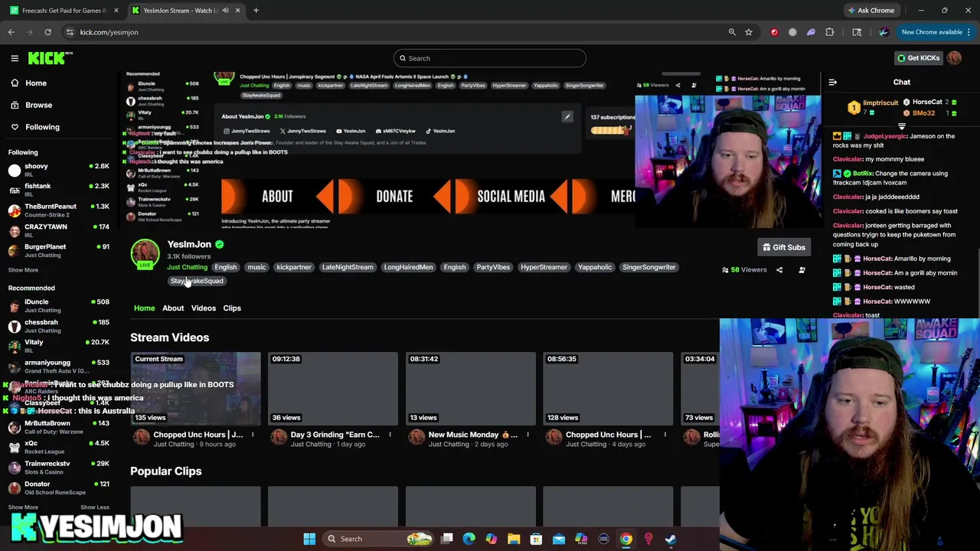Open Chrome extensions puzzle icon
This screenshot has width=980, height=551.
830,32
